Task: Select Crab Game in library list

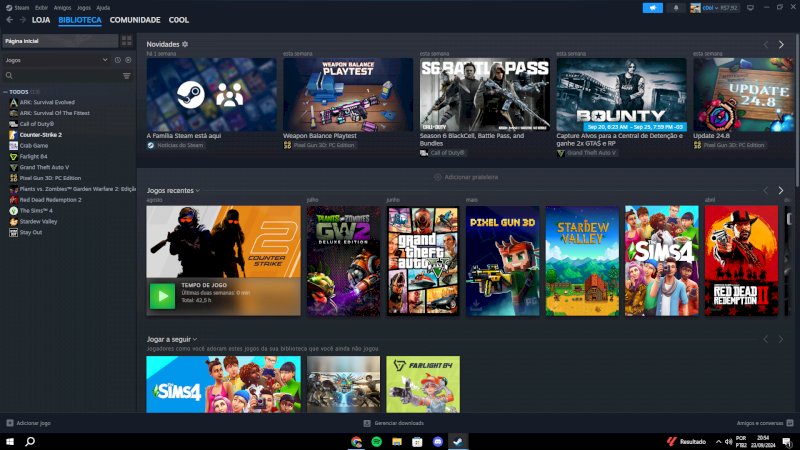Action: [34, 146]
